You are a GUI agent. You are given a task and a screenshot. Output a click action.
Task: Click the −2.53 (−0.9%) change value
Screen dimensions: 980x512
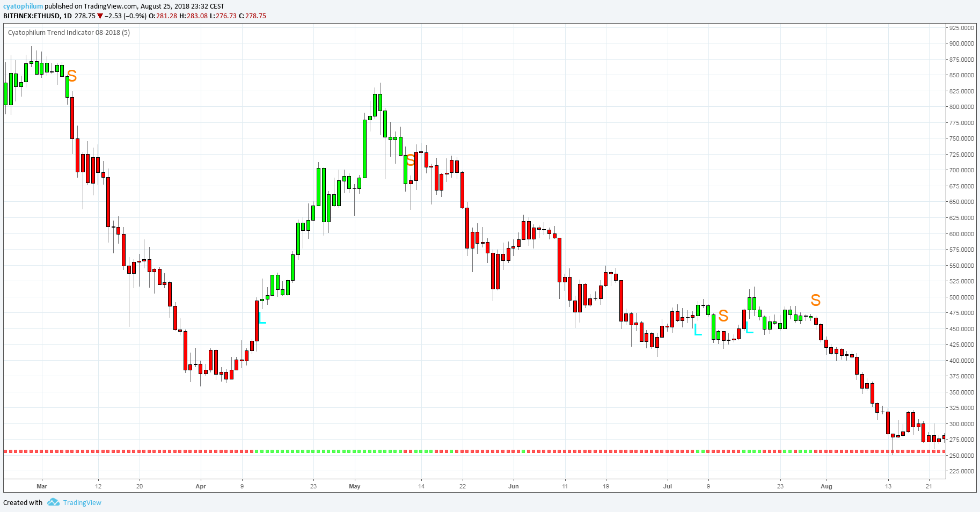(125, 16)
